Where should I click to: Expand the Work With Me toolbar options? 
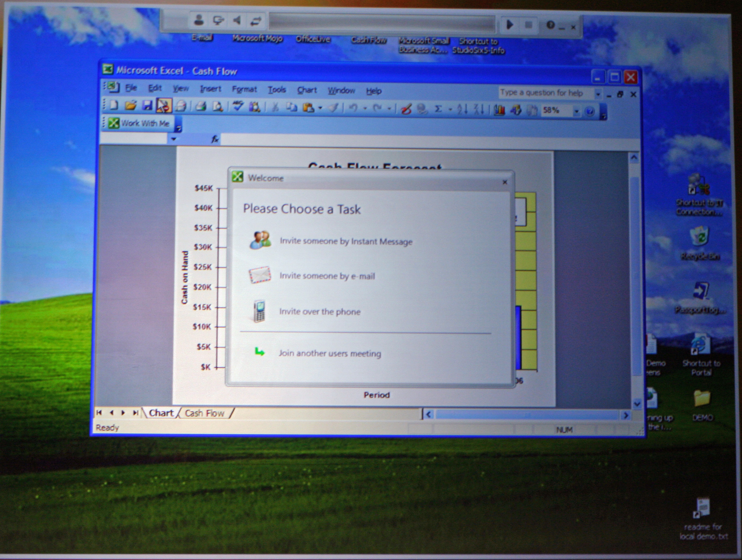[178, 124]
